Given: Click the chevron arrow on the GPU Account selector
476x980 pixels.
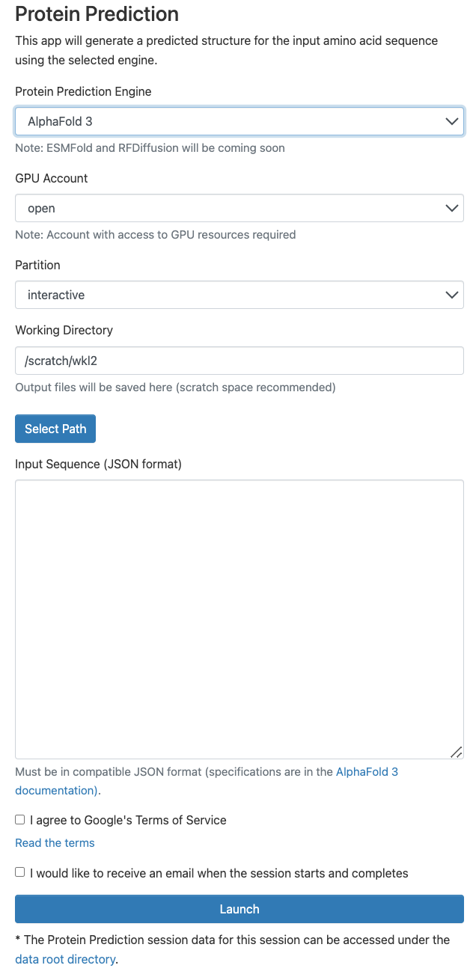Looking at the screenshot, I should click(451, 208).
